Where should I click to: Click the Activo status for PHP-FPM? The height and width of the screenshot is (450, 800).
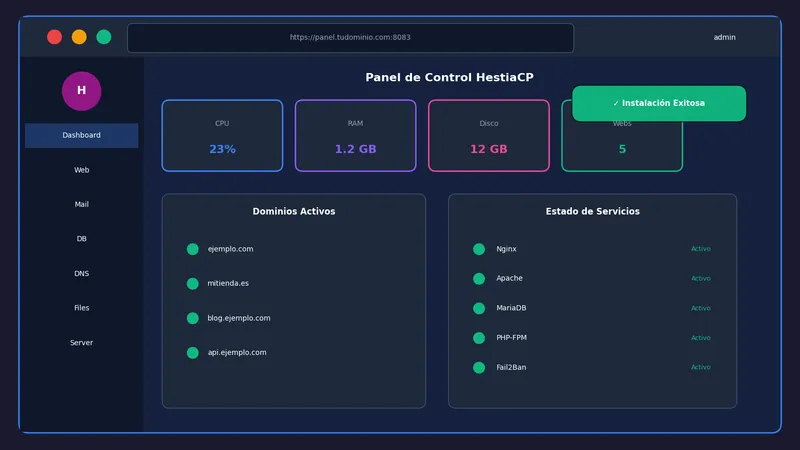pos(701,338)
